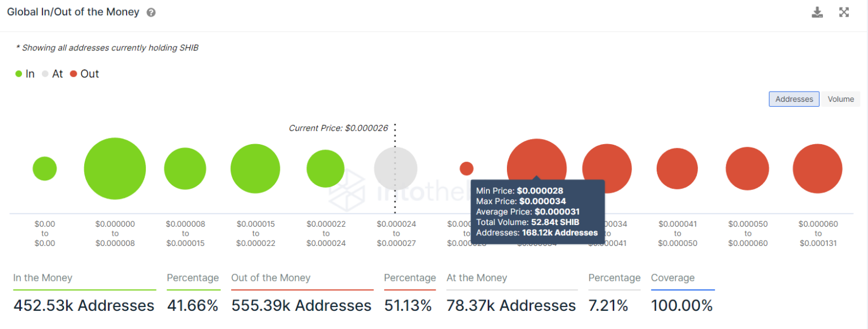
Task: Click the 100.00% coverage value
Action: pos(682,306)
